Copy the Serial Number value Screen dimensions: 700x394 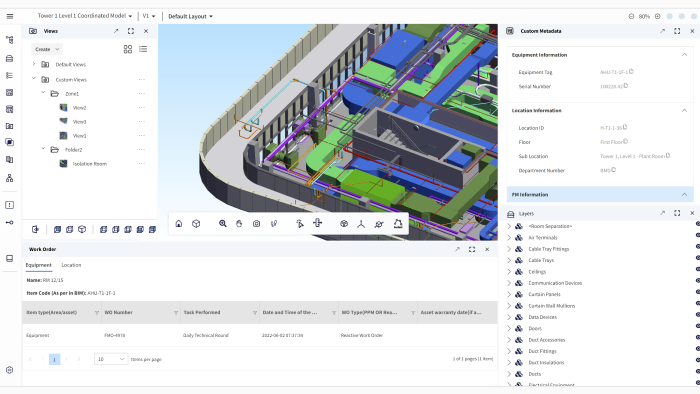click(626, 86)
